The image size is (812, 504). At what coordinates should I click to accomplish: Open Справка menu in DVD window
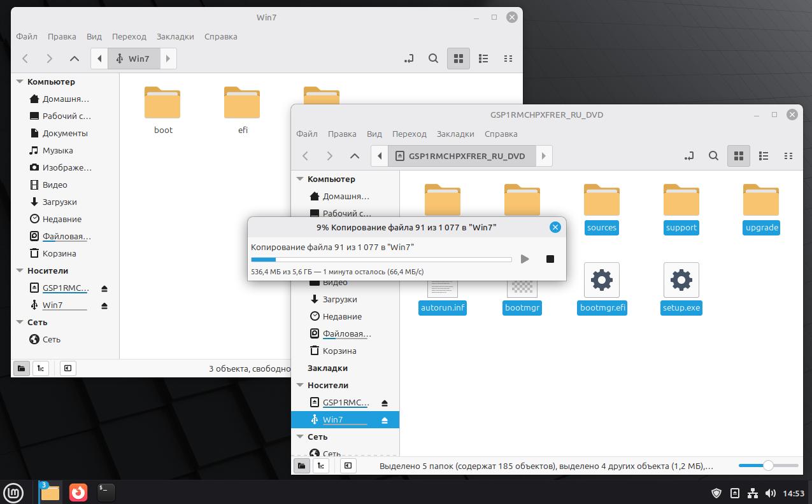(x=501, y=134)
